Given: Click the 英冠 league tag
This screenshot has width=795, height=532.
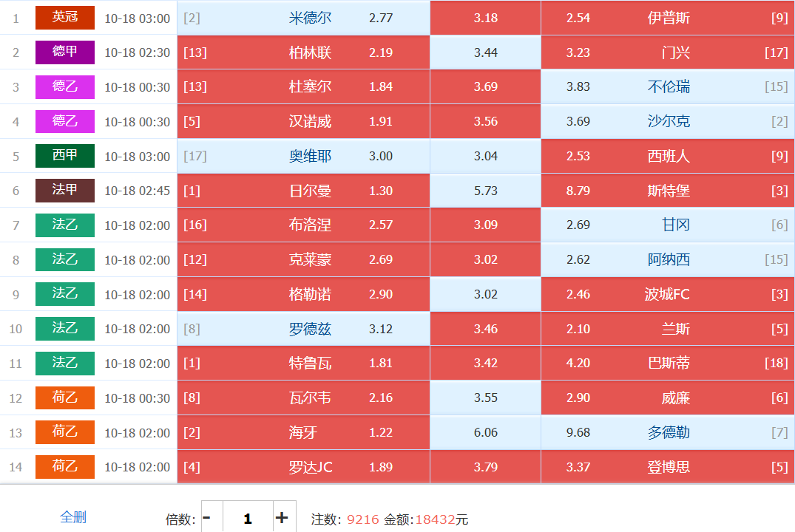Looking at the screenshot, I should click(65, 18).
